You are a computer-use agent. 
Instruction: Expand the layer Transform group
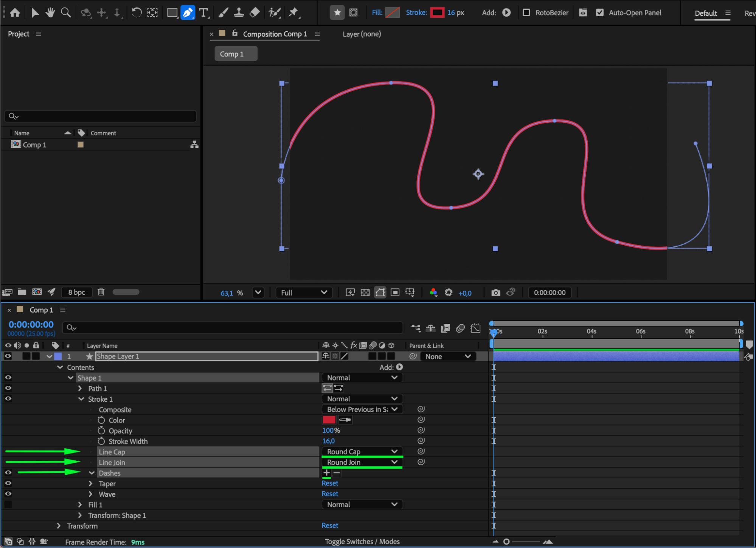[x=59, y=526]
